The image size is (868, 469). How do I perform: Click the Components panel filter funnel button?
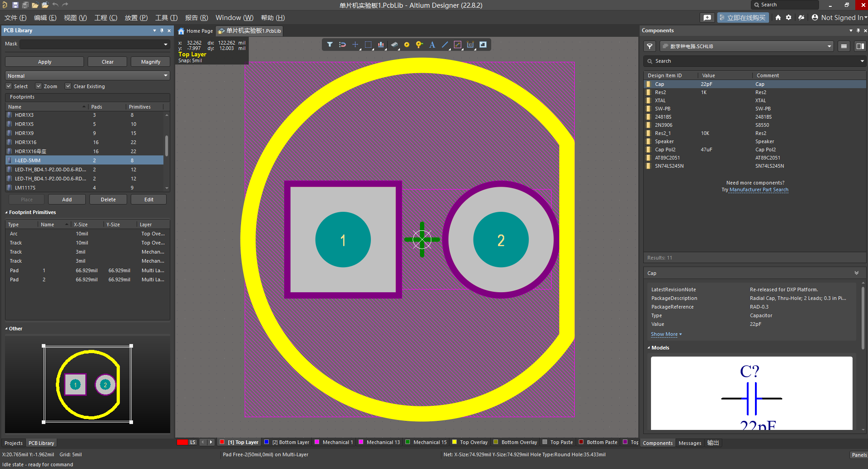(x=650, y=46)
